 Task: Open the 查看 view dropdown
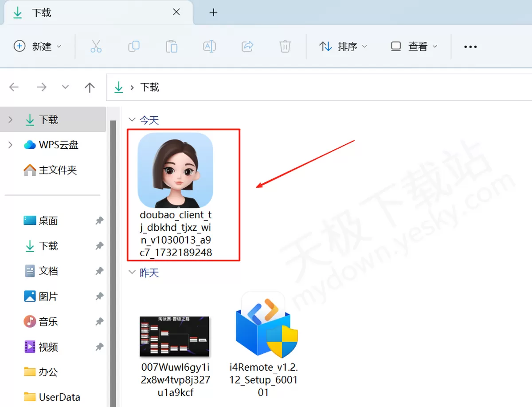coord(414,46)
